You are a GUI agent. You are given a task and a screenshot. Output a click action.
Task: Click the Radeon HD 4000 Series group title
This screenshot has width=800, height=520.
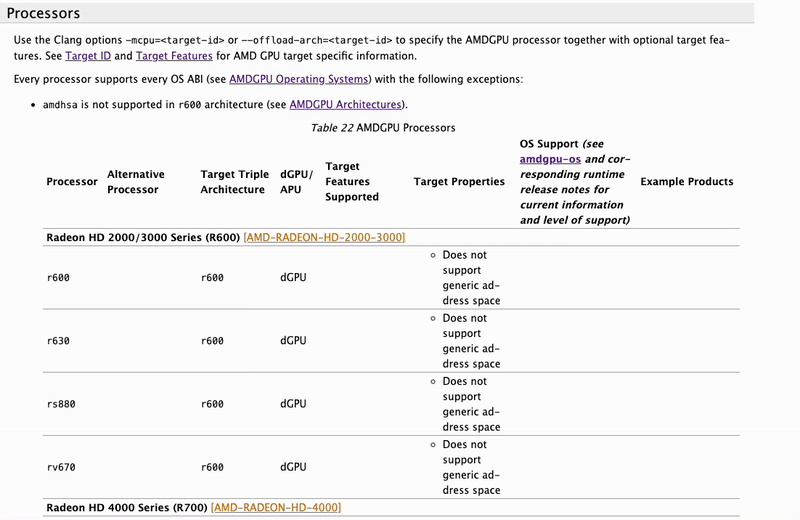127,508
